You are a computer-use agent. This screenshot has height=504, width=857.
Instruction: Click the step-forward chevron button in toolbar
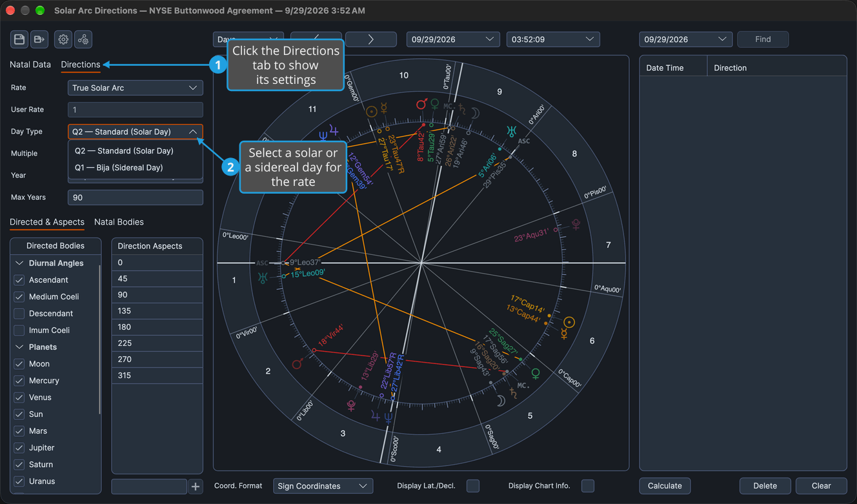pyautogui.click(x=371, y=39)
